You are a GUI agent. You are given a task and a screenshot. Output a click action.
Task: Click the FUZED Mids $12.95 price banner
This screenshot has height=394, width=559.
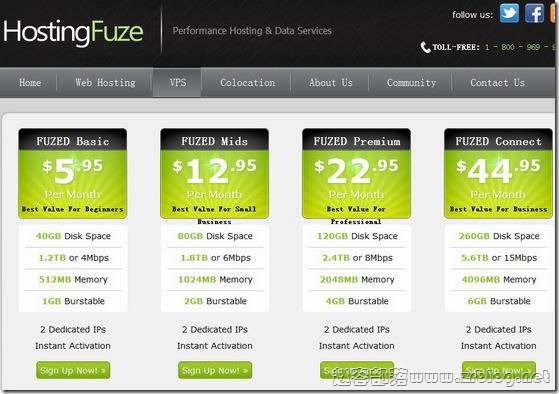point(215,174)
